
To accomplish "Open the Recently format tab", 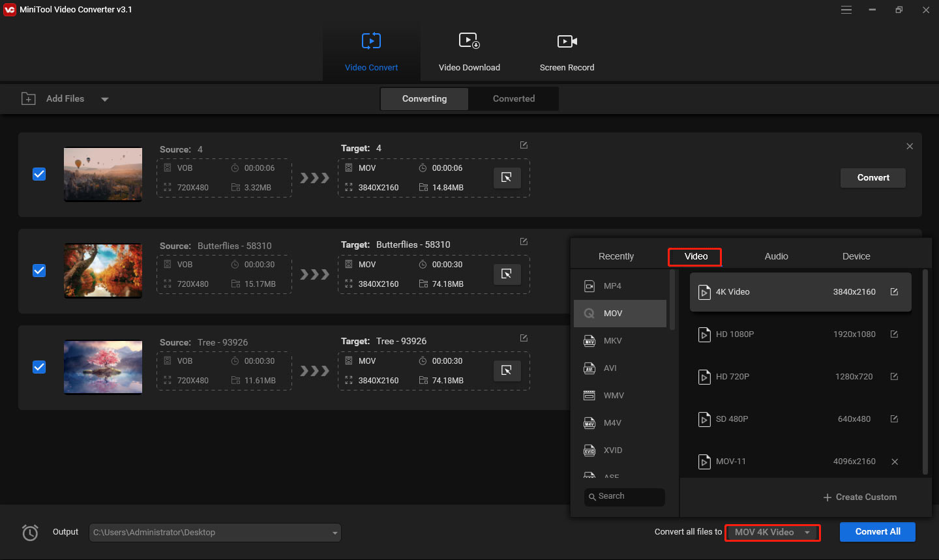I will (616, 256).
